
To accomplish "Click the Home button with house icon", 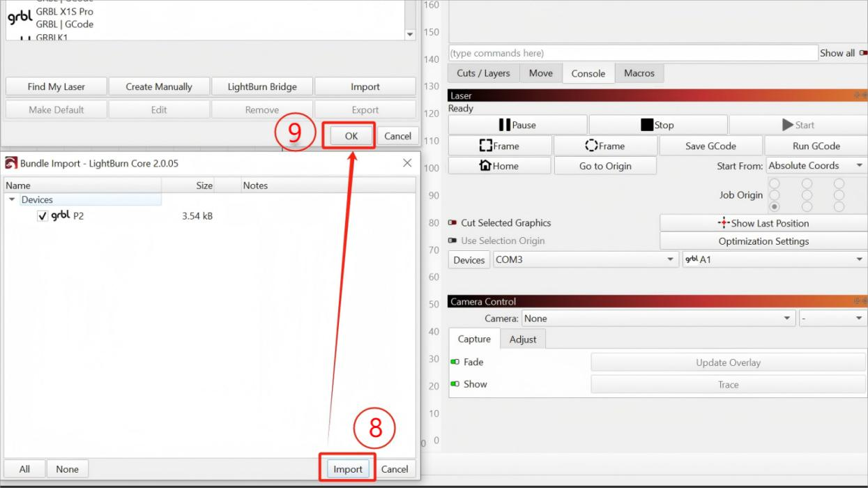I will coord(499,166).
